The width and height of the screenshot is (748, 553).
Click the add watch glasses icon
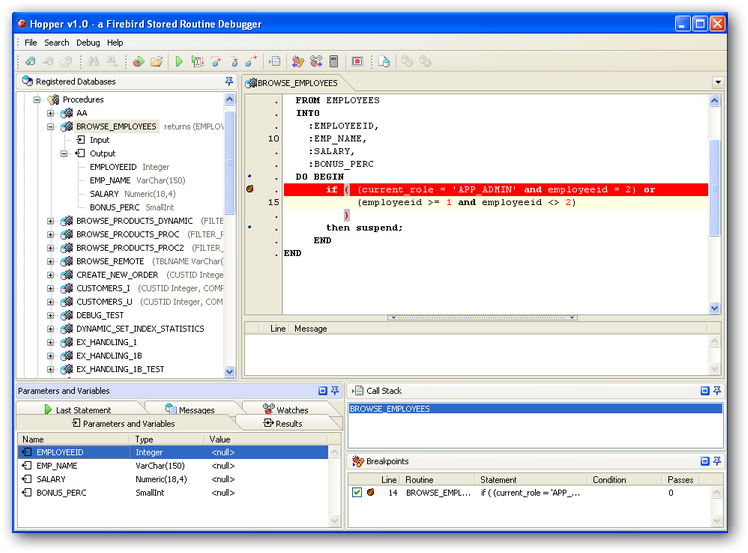[316, 61]
